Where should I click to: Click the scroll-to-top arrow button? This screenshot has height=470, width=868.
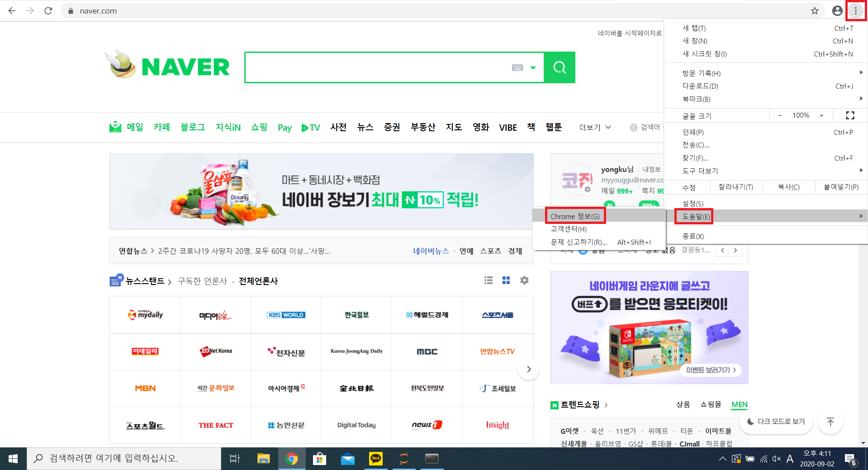[x=830, y=422]
